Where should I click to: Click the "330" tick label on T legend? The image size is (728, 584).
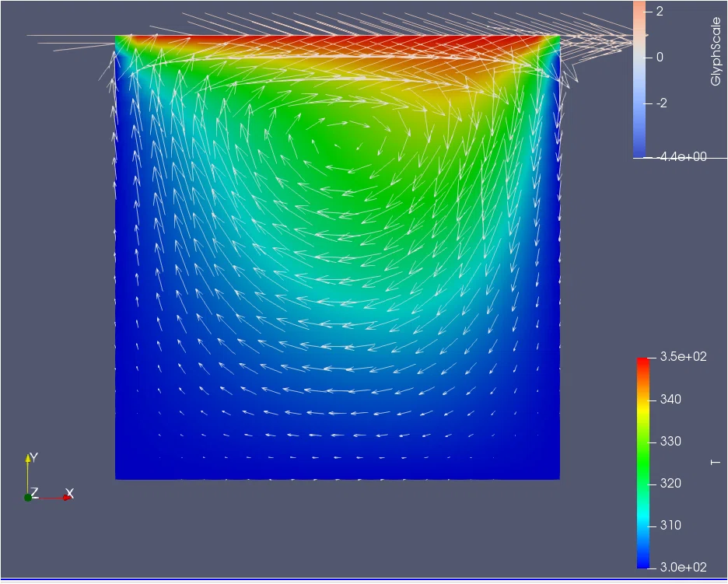pos(670,441)
